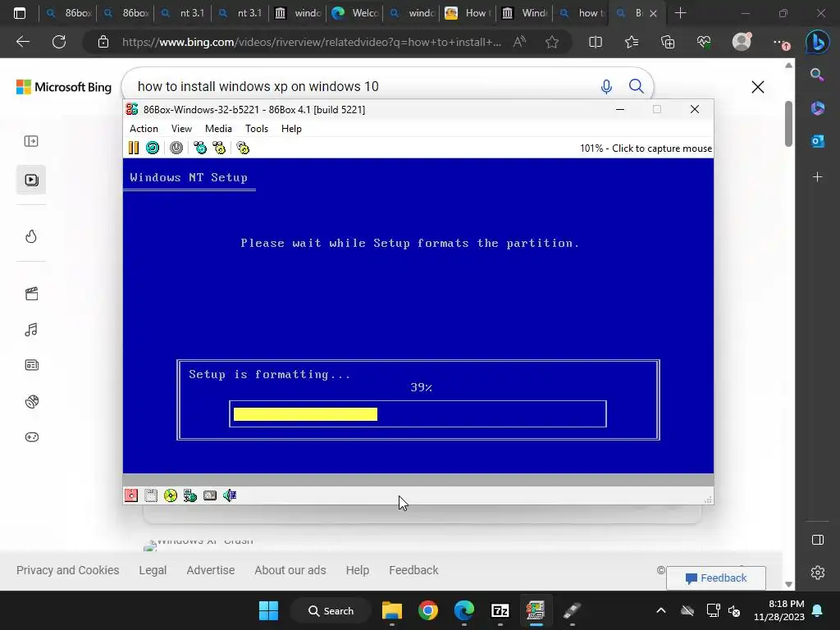
Task: Open Music note icon in Bing sidebar
Action: point(31,330)
